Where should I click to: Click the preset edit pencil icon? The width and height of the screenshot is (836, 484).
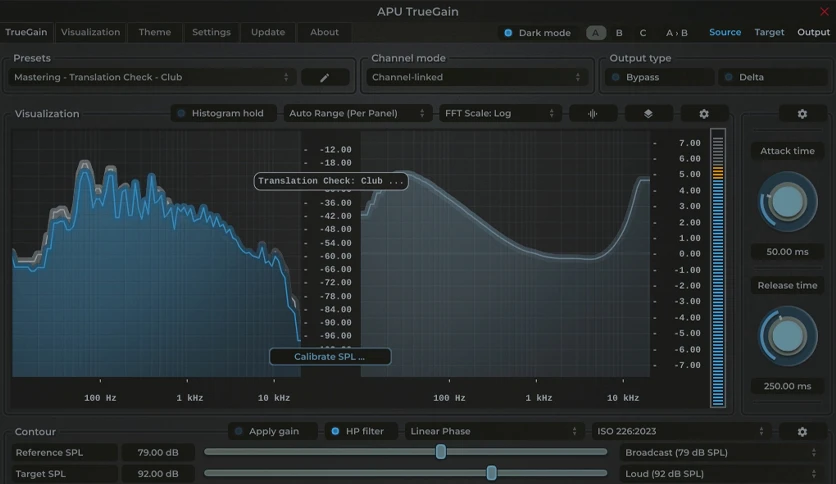pos(325,77)
